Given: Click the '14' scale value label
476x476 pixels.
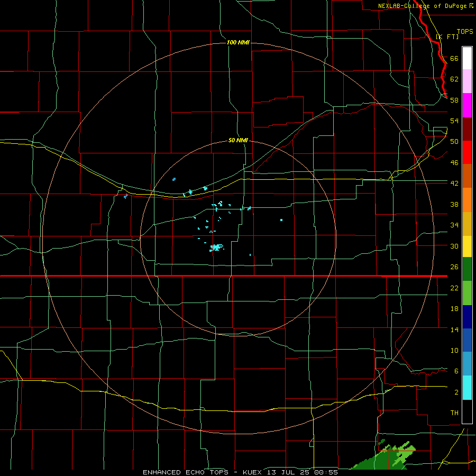Looking at the screenshot, I should (454, 329).
